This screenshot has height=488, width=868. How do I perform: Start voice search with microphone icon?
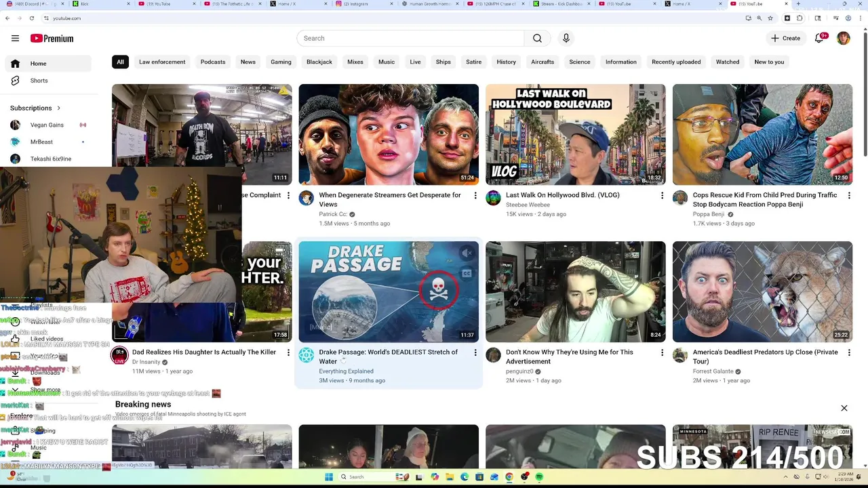click(x=566, y=39)
